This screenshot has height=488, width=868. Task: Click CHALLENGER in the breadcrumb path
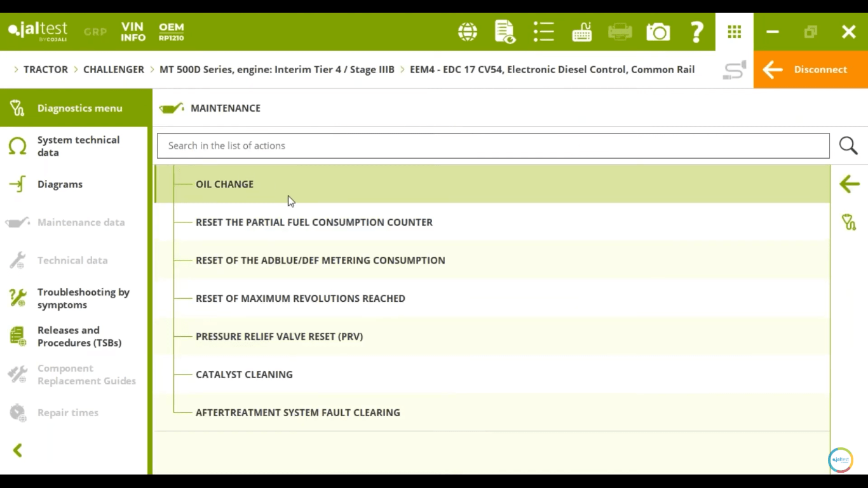point(114,70)
